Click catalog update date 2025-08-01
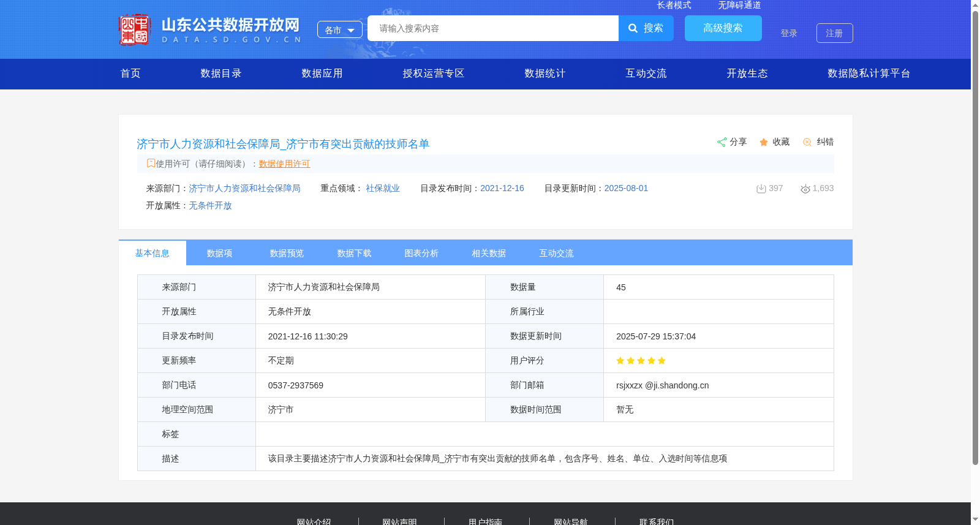Viewport: 980px width, 525px height. 626,189
